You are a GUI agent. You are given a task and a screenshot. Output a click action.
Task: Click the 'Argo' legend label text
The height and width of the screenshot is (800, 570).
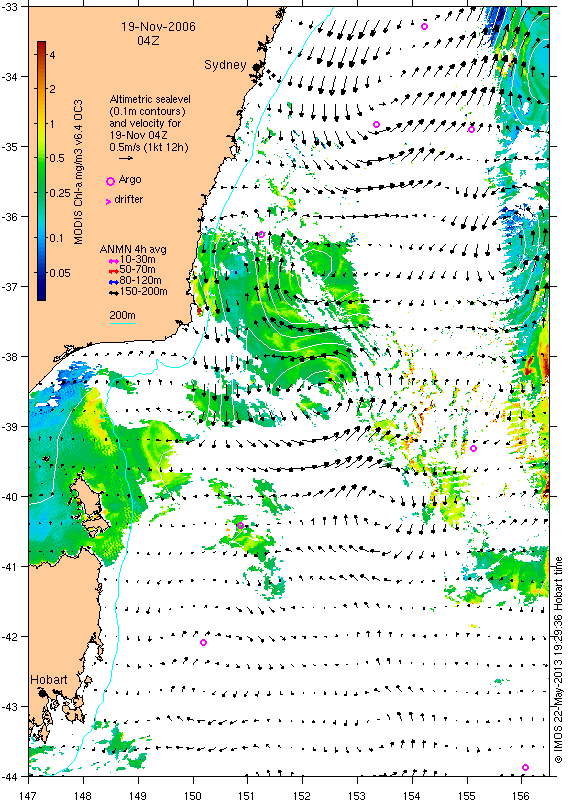coord(130,180)
